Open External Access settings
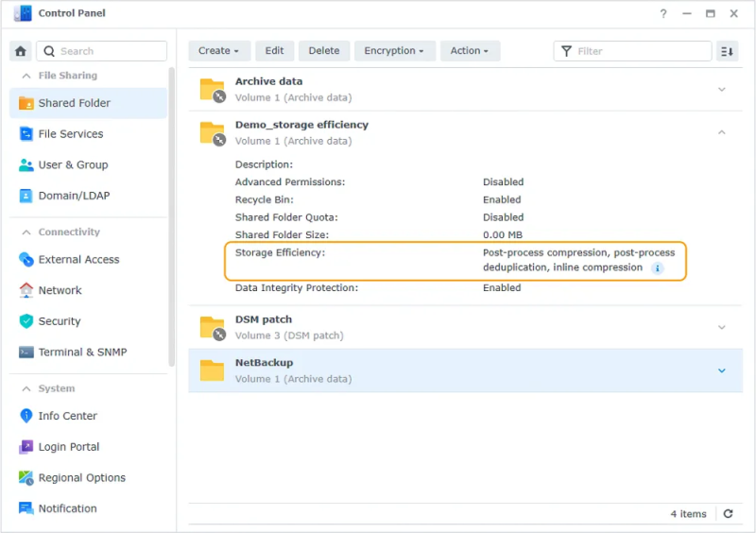 (88, 260)
